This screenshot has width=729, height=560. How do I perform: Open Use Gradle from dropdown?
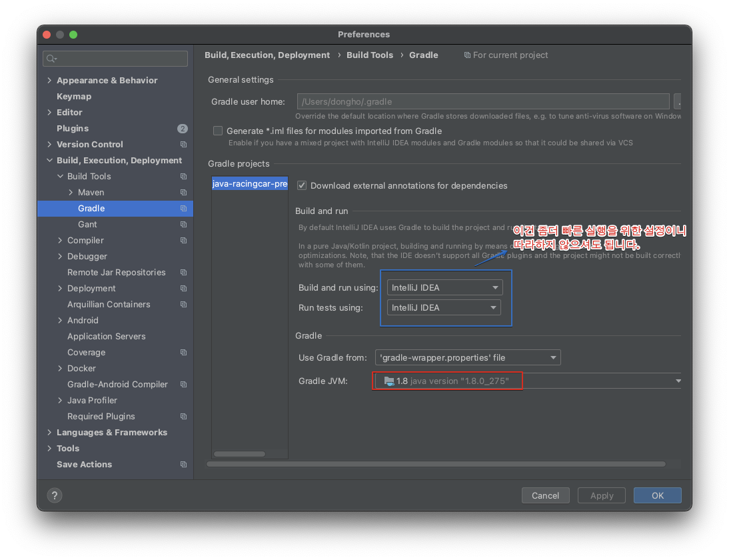[x=468, y=358]
